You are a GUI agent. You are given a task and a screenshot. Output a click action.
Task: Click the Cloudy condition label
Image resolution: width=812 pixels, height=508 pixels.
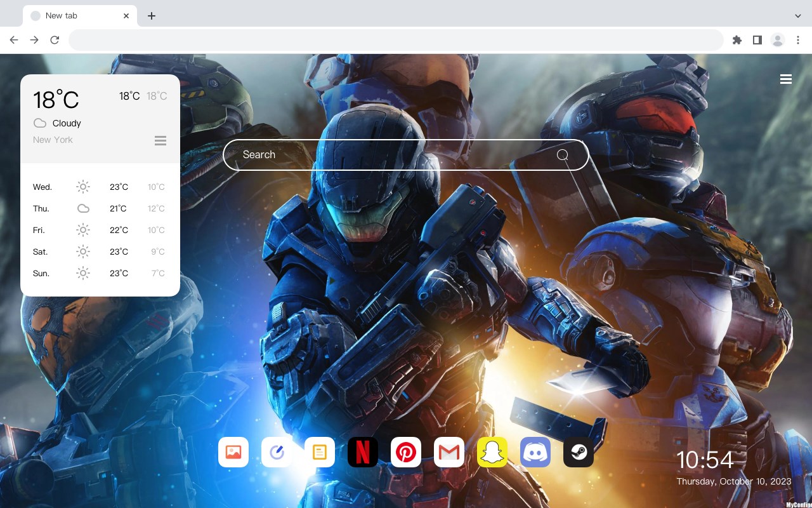click(x=67, y=123)
